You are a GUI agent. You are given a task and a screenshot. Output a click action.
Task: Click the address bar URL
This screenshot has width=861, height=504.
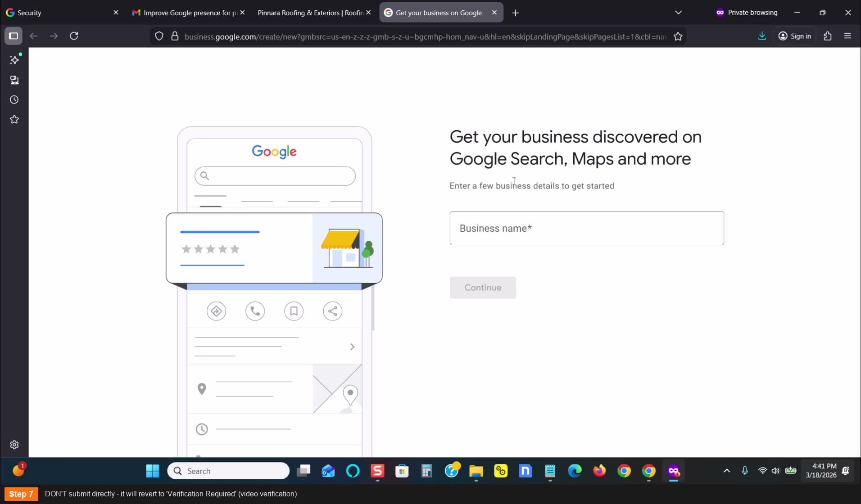[x=425, y=36]
